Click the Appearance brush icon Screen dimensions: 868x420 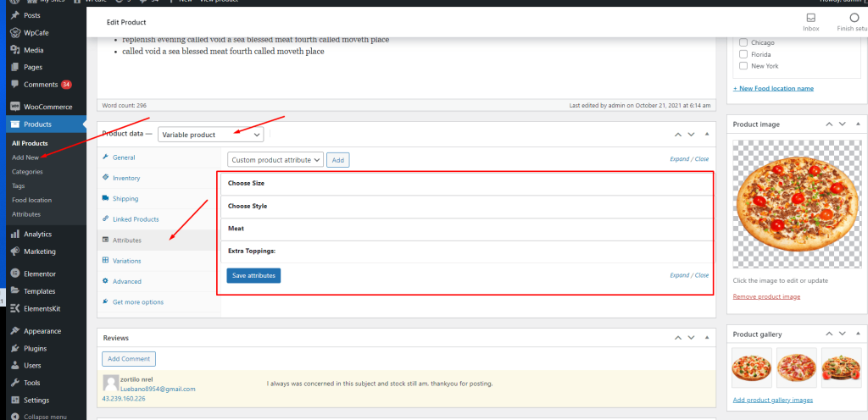(x=15, y=331)
